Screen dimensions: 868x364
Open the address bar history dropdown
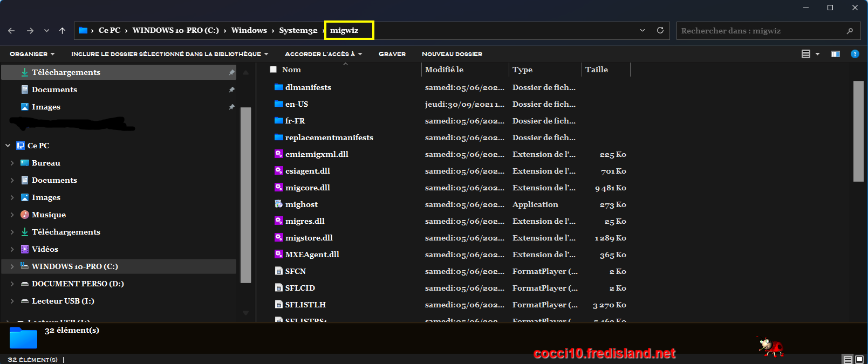[643, 30]
